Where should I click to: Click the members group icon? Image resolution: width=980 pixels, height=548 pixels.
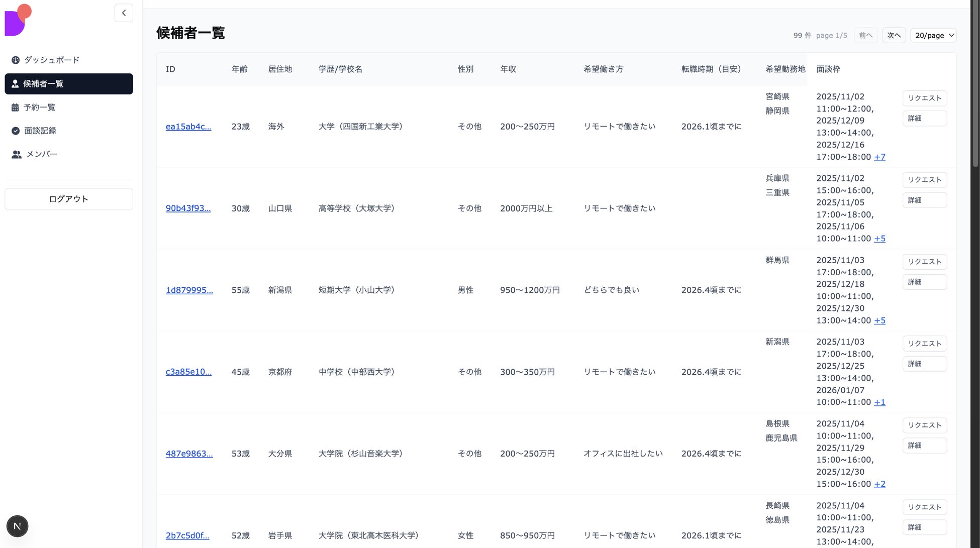point(17,154)
